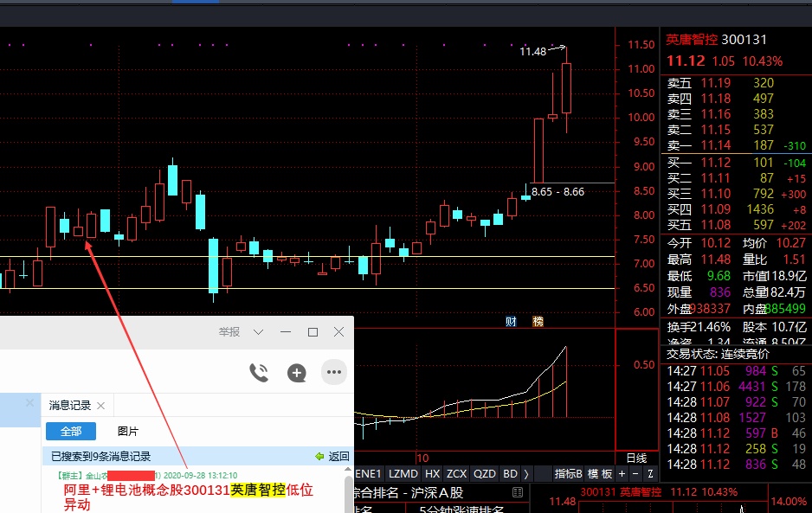The image size is (812, 513).
Task: Select the HX indicator tab
Action: tap(433, 474)
